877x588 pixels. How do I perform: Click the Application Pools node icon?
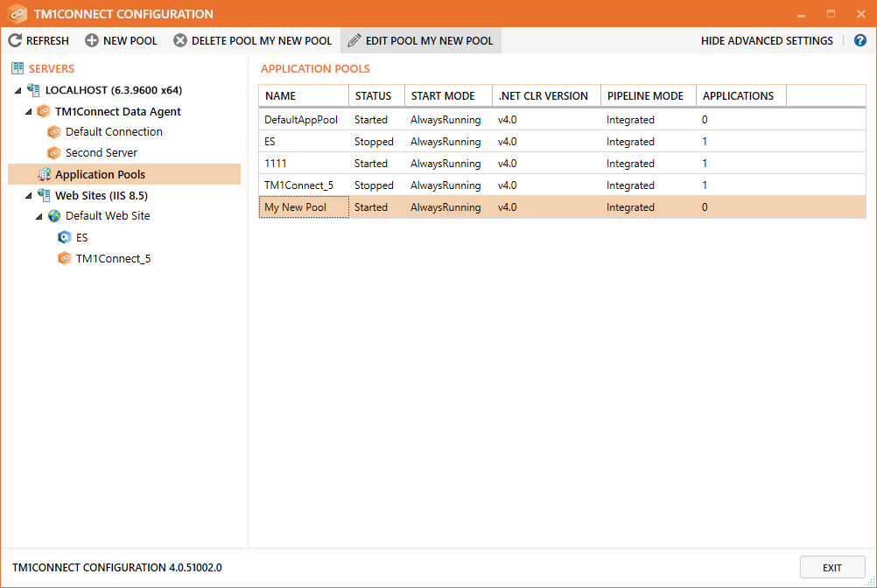(x=44, y=174)
